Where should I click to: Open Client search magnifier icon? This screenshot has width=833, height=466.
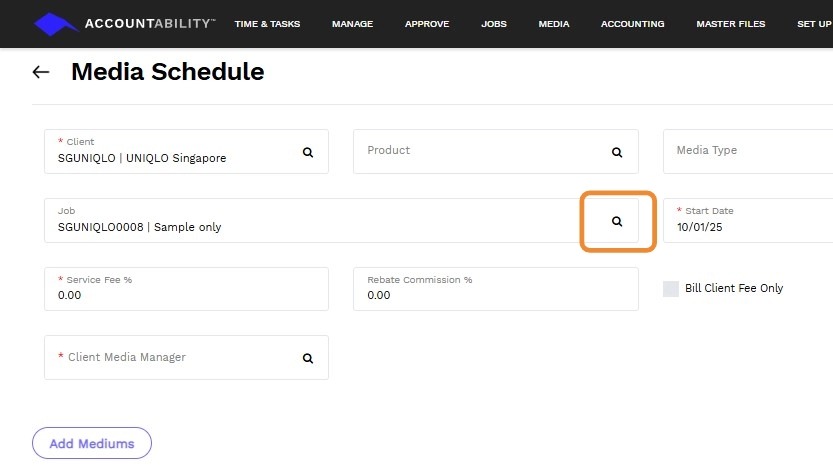tap(308, 152)
